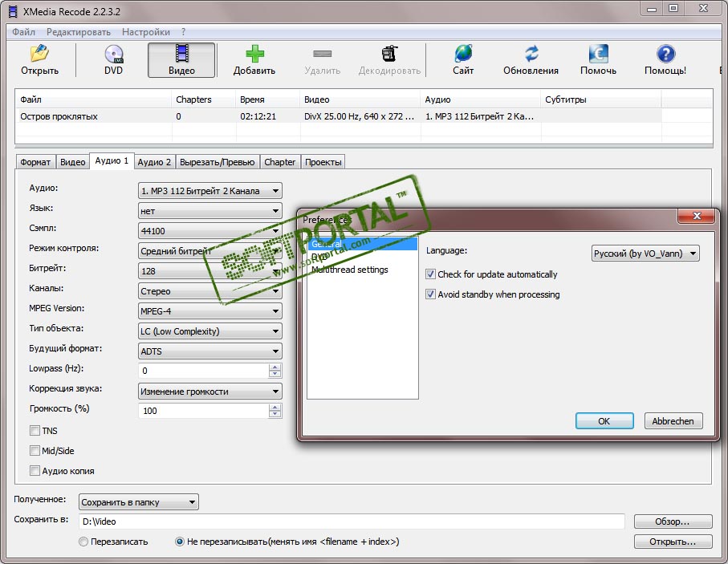Toggle Avoid standby when processing checkbox
The height and width of the screenshot is (564, 728).
pyautogui.click(x=430, y=294)
